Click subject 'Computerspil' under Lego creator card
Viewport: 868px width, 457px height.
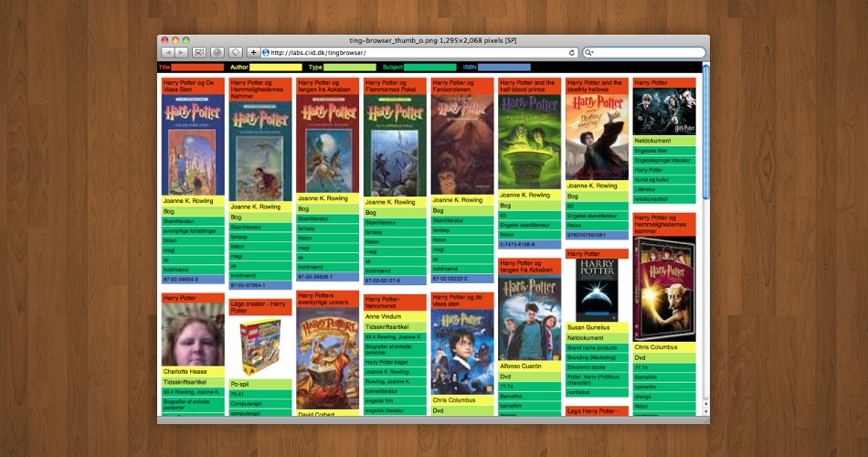tap(260, 404)
